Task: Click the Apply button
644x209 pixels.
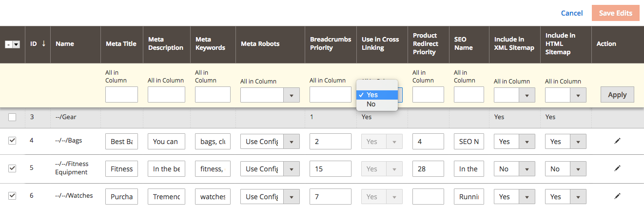Action: (x=617, y=95)
